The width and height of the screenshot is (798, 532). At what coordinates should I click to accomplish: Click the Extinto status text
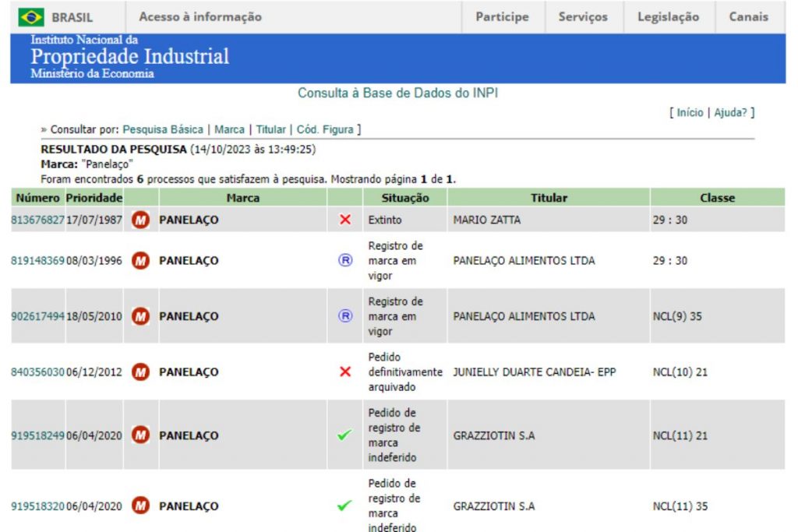385,220
